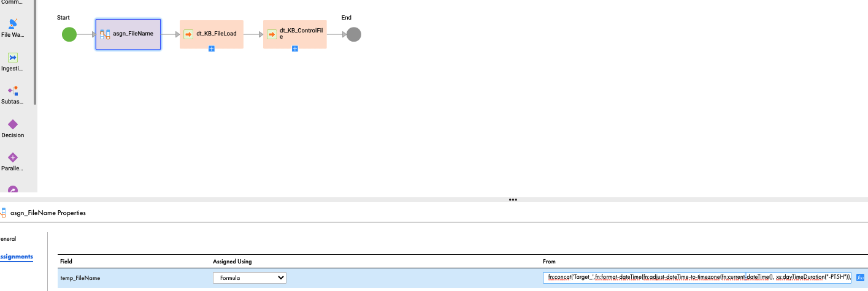Click the formula expression input field

[x=697, y=278]
